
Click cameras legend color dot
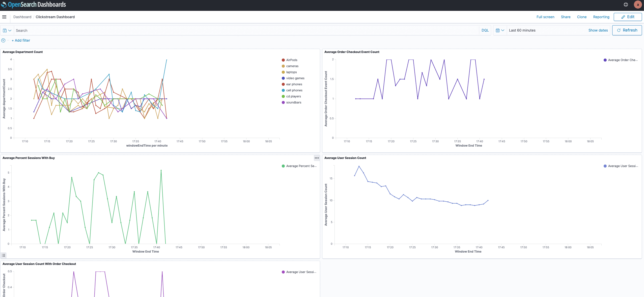(283, 66)
